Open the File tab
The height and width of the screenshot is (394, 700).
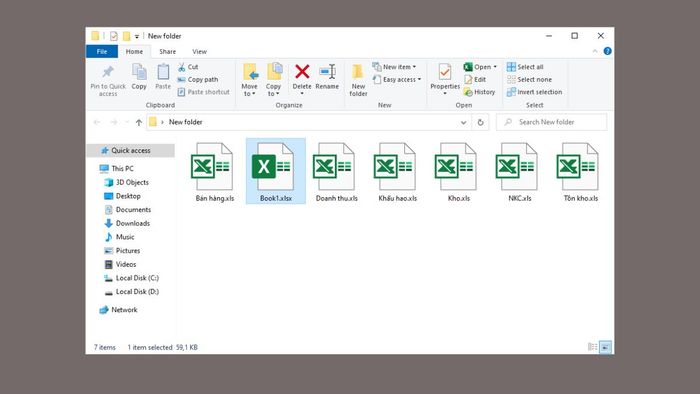click(x=102, y=52)
